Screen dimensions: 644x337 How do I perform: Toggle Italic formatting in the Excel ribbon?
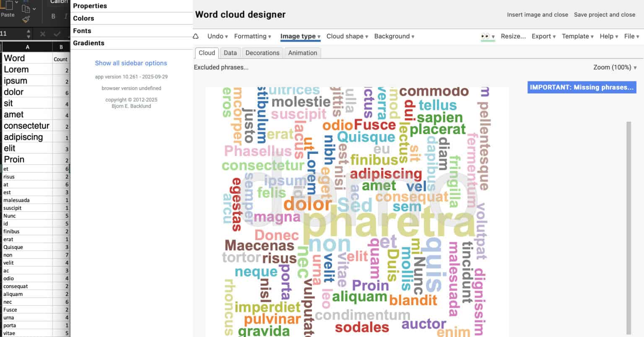click(65, 17)
